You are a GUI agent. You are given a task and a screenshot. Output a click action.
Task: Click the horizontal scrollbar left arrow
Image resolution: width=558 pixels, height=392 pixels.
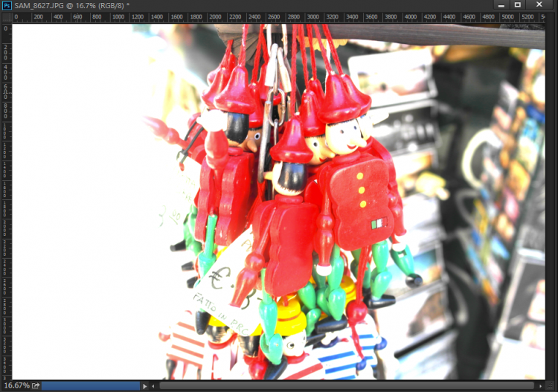click(154, 386)
